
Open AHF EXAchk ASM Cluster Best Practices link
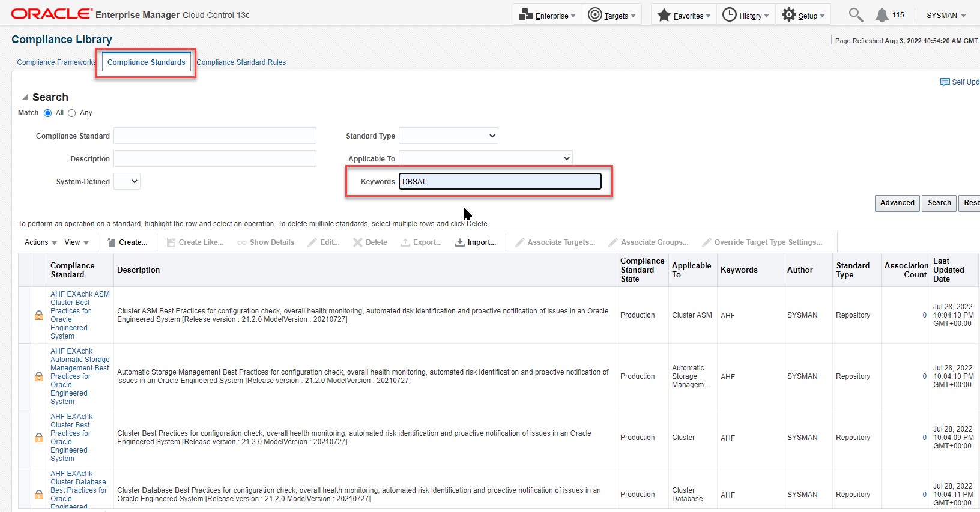80,315
